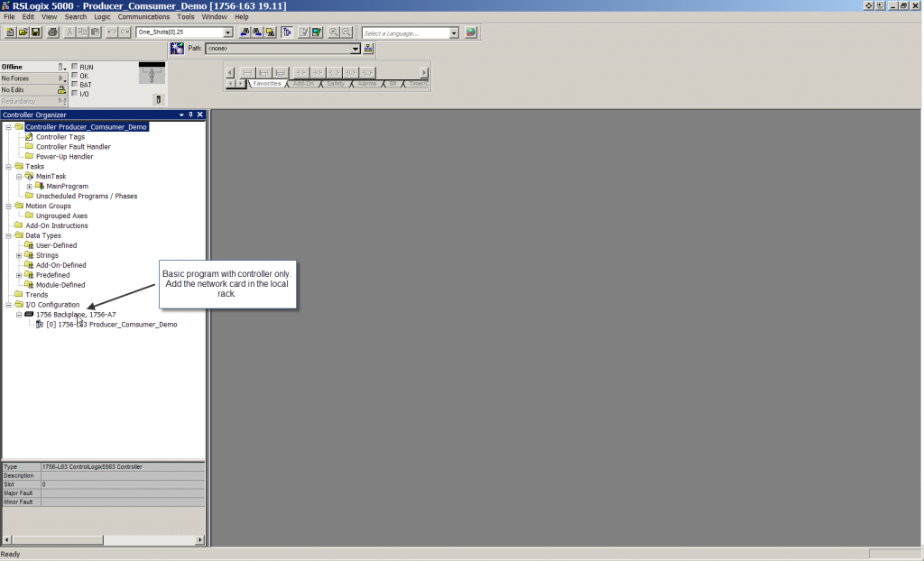Image resolution: width=924 pixels, height=561 pixels.
Task: Select the 1756 Backplane, 1756-A7 node
Action: [x=76, y=315]
